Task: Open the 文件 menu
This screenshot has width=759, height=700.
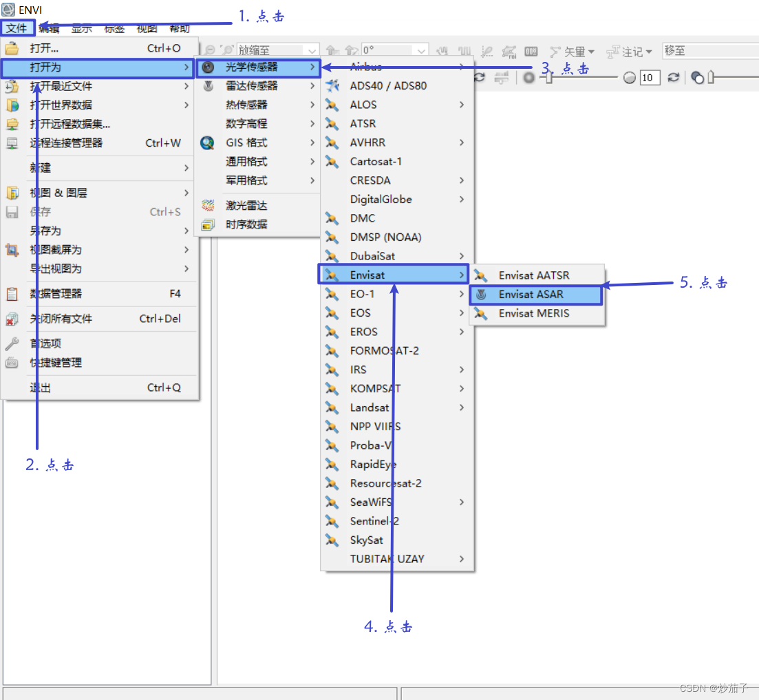Action: tap(17, 28)
